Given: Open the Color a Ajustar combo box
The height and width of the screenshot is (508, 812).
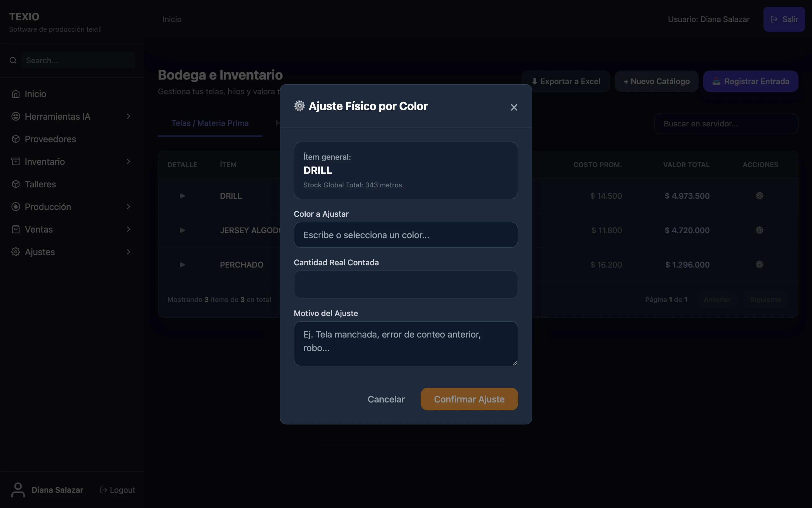Looking at the screenshot, I should [x=406, y=235].
